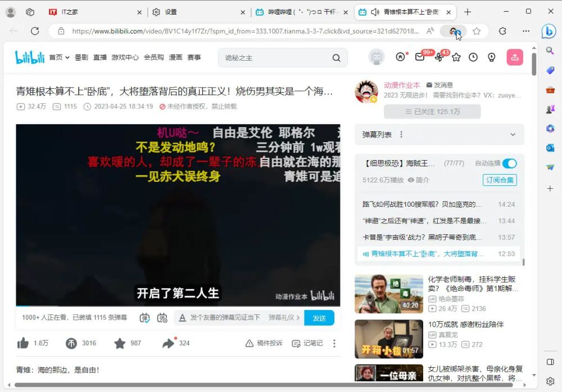Open a new browser tab
Screen dimensions: 562x392
[468, 12]
